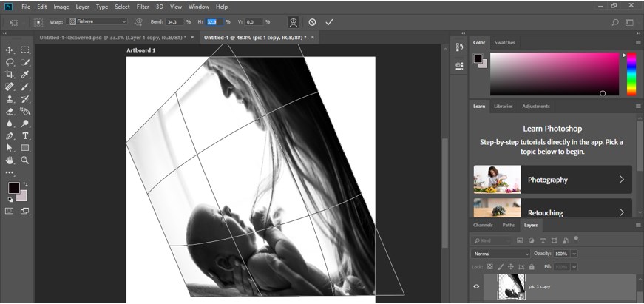Pick a color in the color field
The image size is (644, 304).
[555, 74]
